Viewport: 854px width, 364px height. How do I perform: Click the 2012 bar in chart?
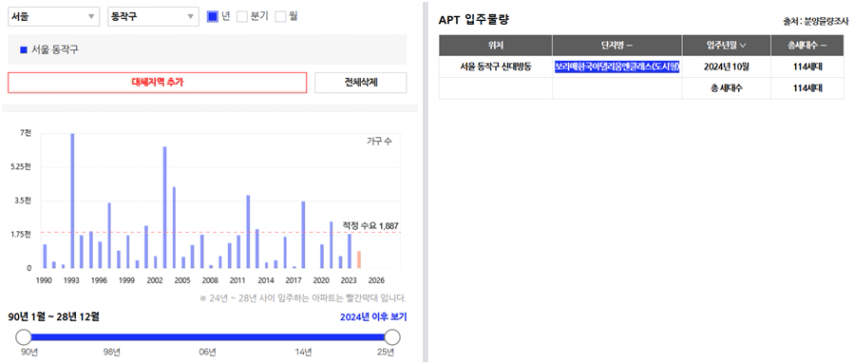(x=248, y=232)
